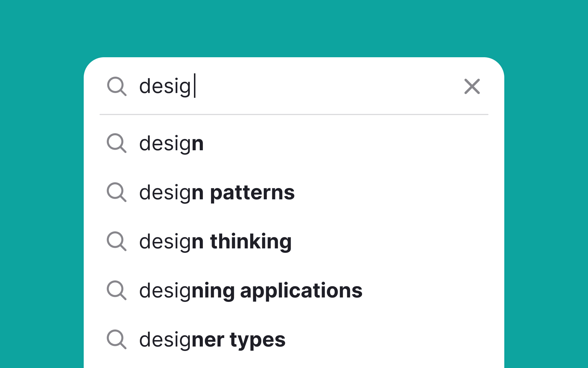Clear the current query using the close control
Image resolution: width=588 pixels, height=368 pixels.
(x=472, y=87)
